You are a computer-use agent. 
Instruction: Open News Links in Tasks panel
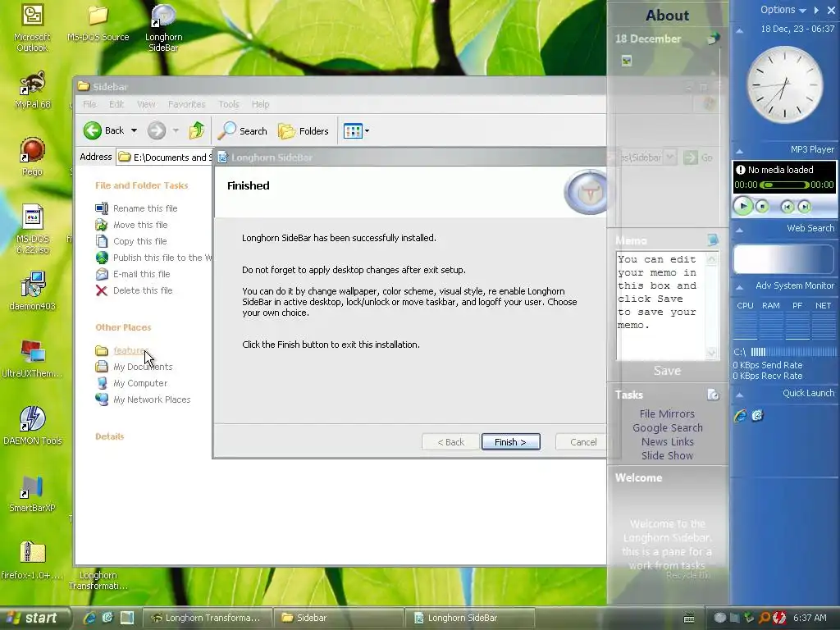pos(667,442)
